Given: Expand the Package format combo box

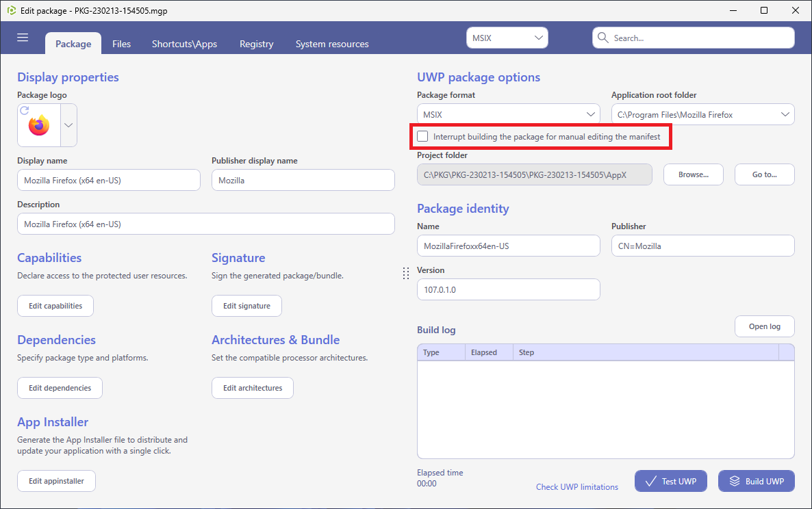Looking at the screenshot, I should coord(509,114).
